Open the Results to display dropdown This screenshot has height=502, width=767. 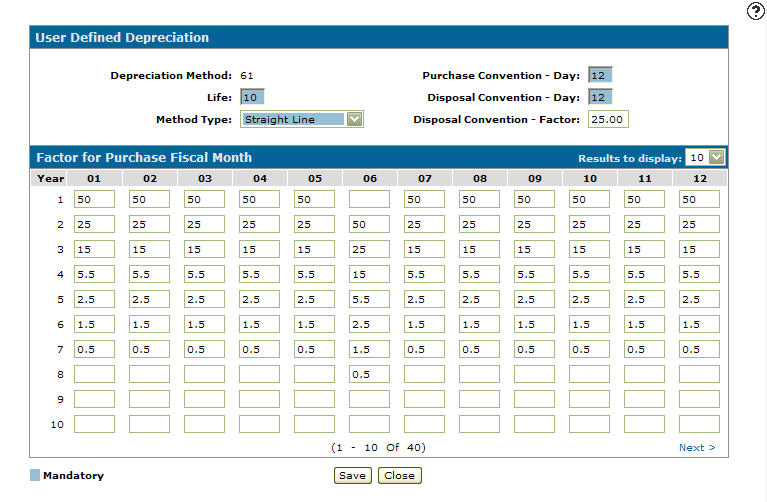tap(705, 158)
